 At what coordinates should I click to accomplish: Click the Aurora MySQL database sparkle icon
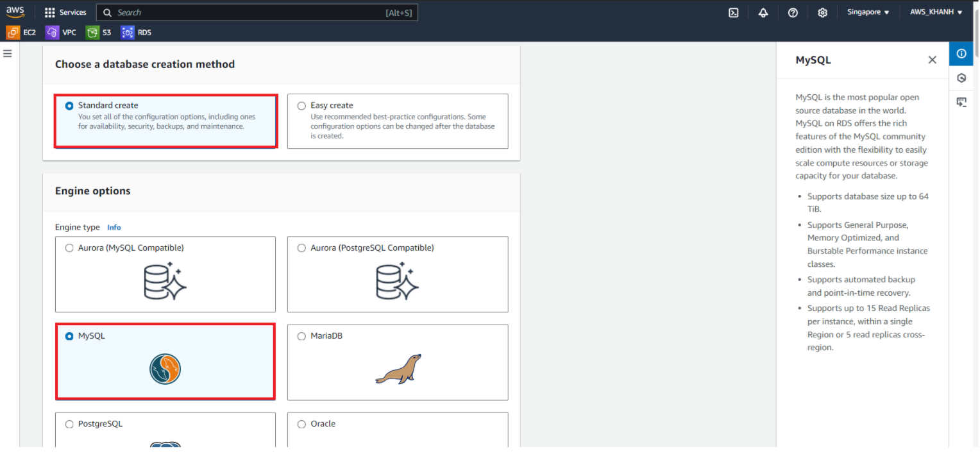[x=165, y=281]
